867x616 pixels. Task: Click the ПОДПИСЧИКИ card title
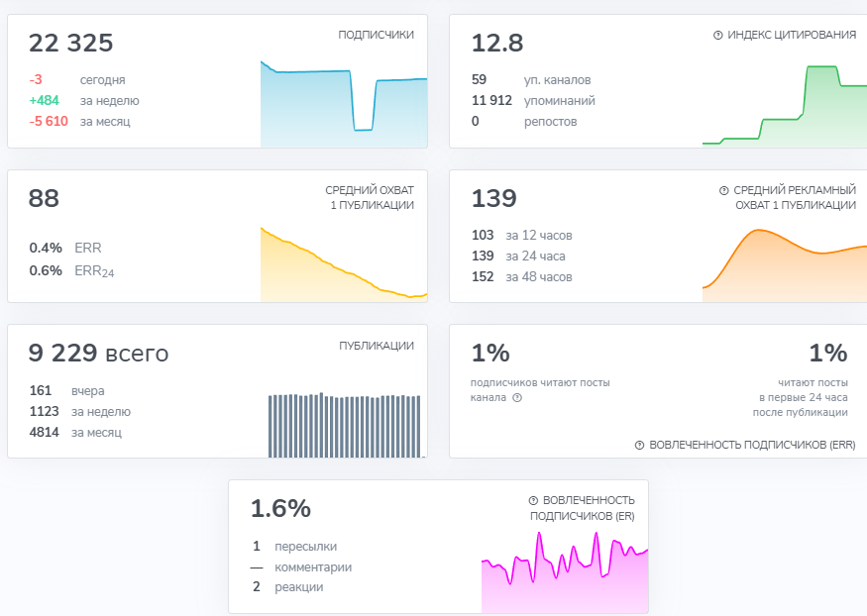(376, 35)
